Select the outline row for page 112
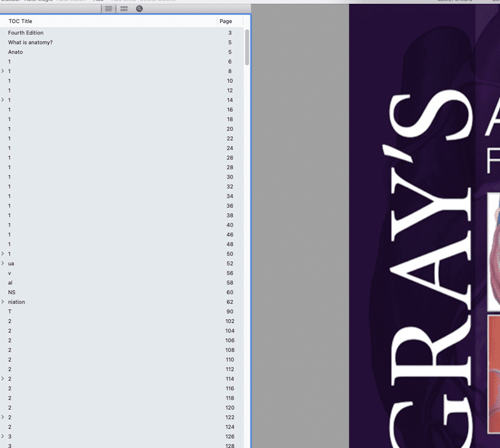The height and width of the screenshot is (448, 500). click(122, 369)
